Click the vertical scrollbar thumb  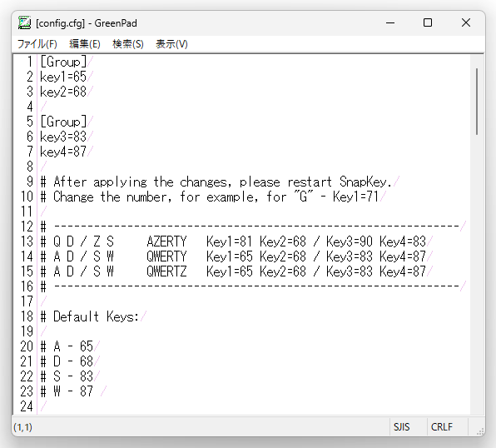click(x=477, y=102)
